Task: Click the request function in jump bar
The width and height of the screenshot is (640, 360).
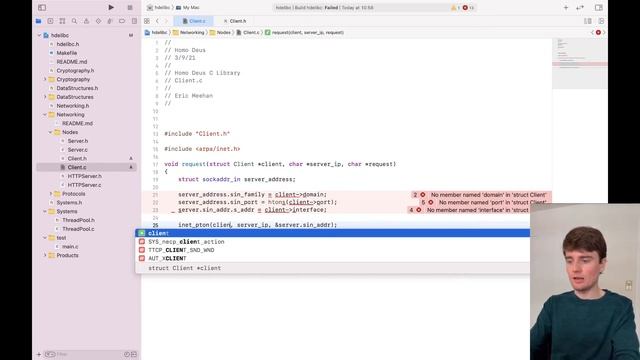Action: pos(304,32)
